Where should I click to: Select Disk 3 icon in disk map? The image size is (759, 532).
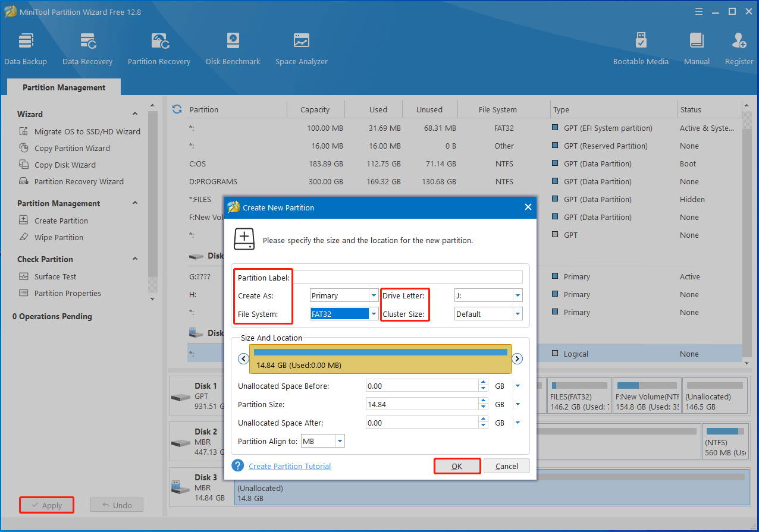click(179, 487)
